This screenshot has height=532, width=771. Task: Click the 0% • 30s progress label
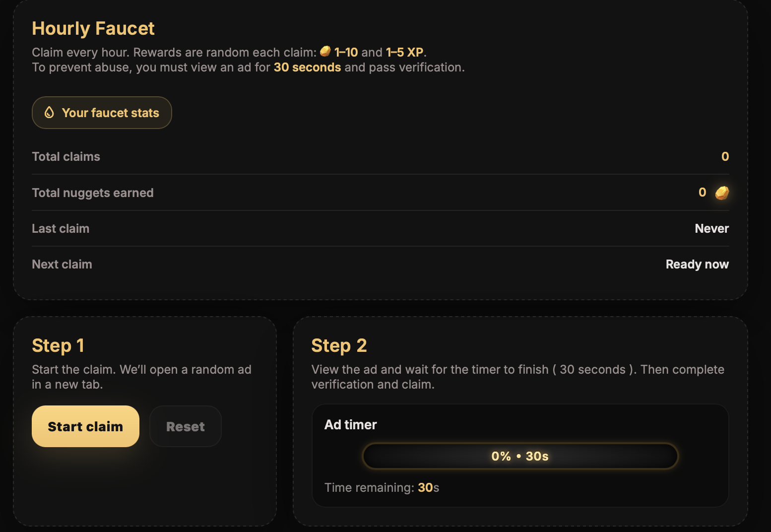[520, 456]
